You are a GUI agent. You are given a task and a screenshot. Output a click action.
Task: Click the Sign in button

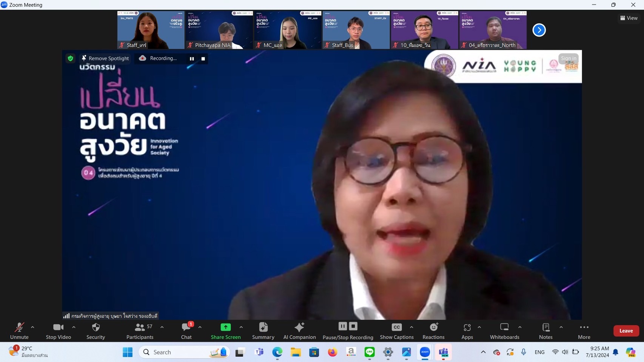[569, 58]
